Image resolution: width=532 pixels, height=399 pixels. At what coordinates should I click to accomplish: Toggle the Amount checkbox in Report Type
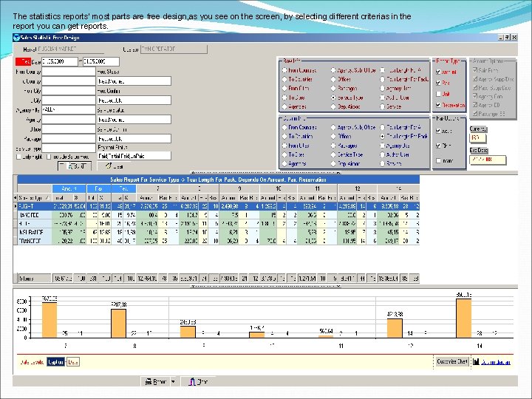point(438,72)
